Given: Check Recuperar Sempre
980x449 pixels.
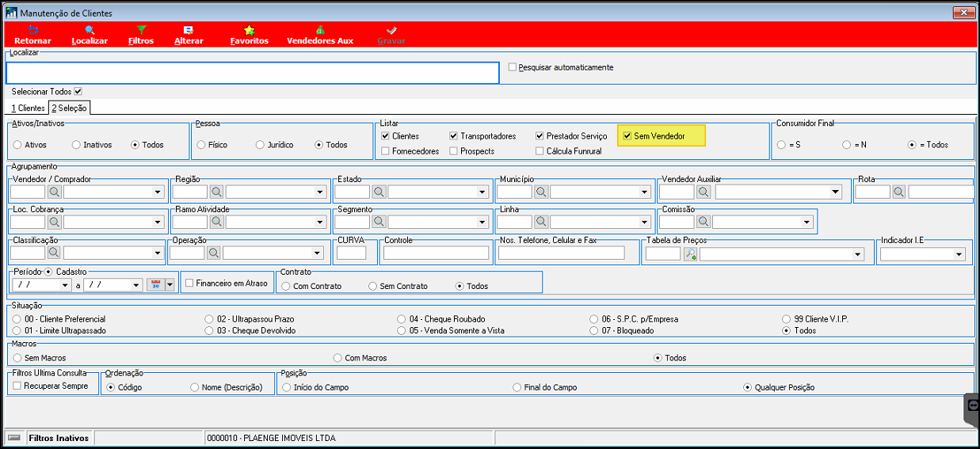Looking at the screenshot, I should (17, 386).
